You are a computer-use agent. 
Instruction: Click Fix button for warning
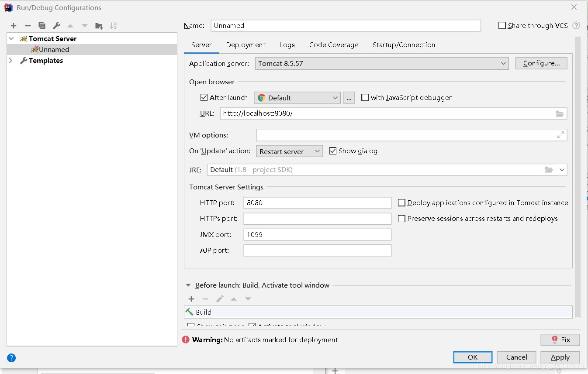[560, 340]
